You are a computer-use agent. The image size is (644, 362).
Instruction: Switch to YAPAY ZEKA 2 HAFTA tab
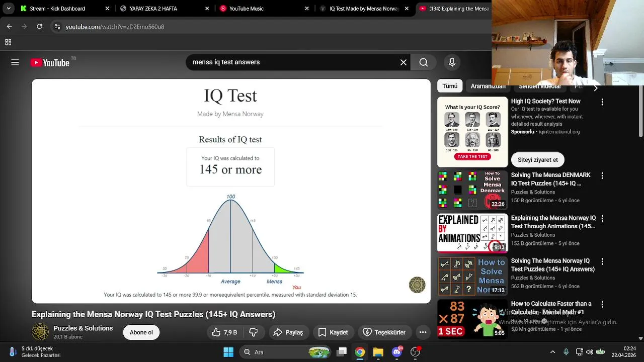[165, 9]
